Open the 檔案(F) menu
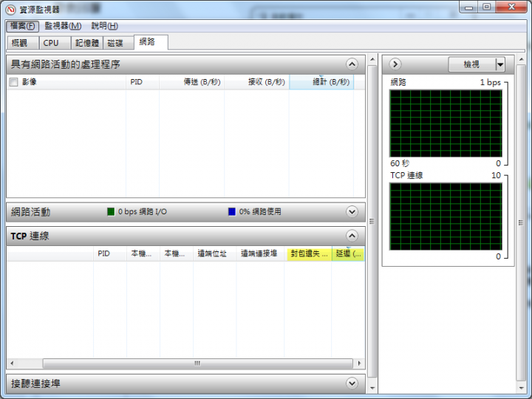Image resolution: width=532 pixels, height=399 pixels. tap(22, 26)
